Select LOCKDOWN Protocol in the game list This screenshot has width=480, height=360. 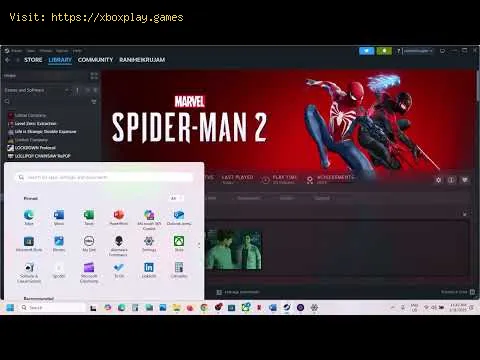click(32, 148)
